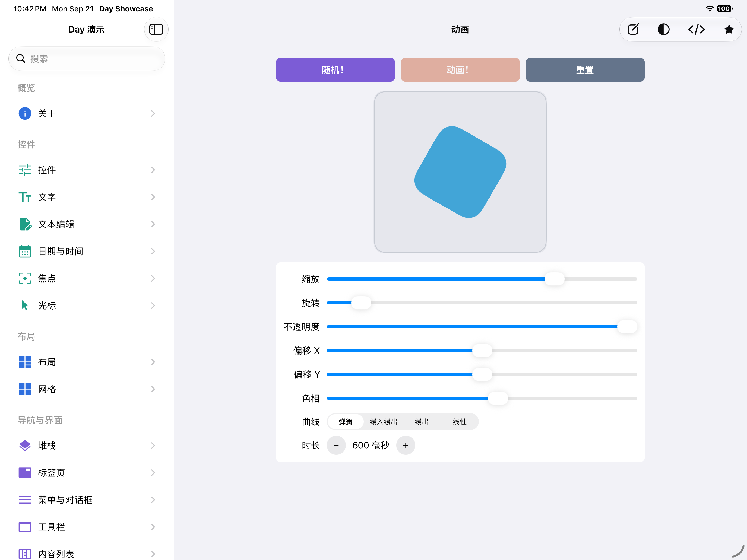Click the layout tiles icon for 布局
This screenshot has width=747, height=560.
click(x=25, y=362)
